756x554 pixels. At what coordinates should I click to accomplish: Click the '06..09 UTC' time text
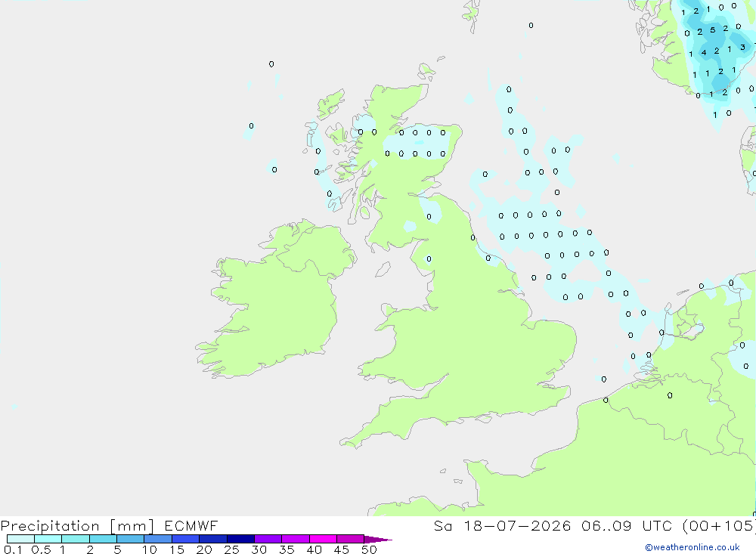(627, 526)
